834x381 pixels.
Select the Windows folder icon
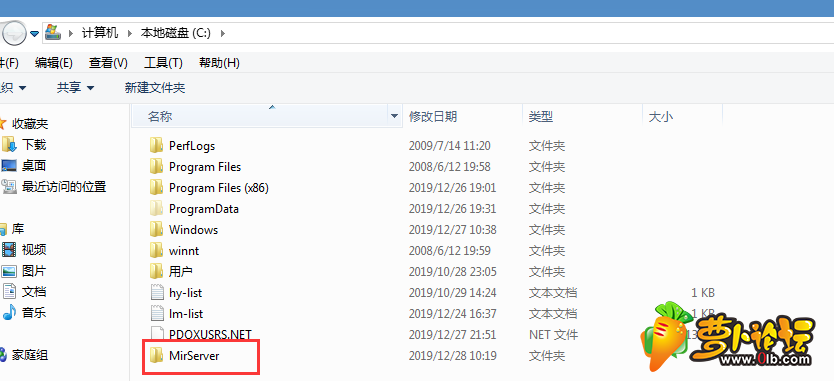click(x=156, y=229)
